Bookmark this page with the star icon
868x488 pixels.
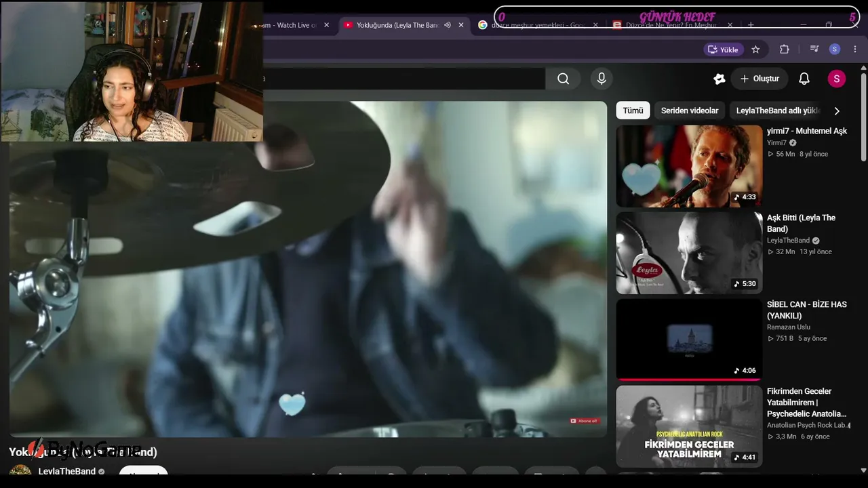click(755, 49)
